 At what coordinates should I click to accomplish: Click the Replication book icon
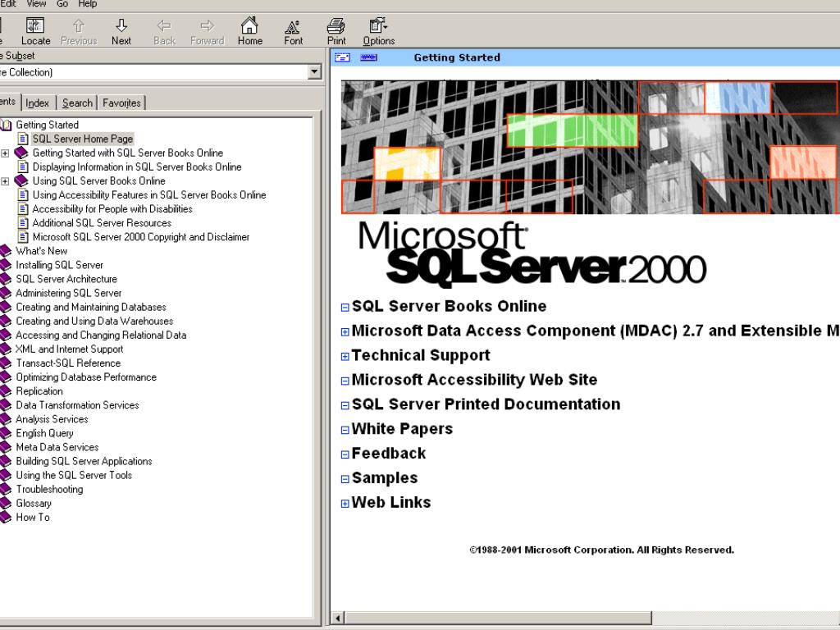[6, 391]
